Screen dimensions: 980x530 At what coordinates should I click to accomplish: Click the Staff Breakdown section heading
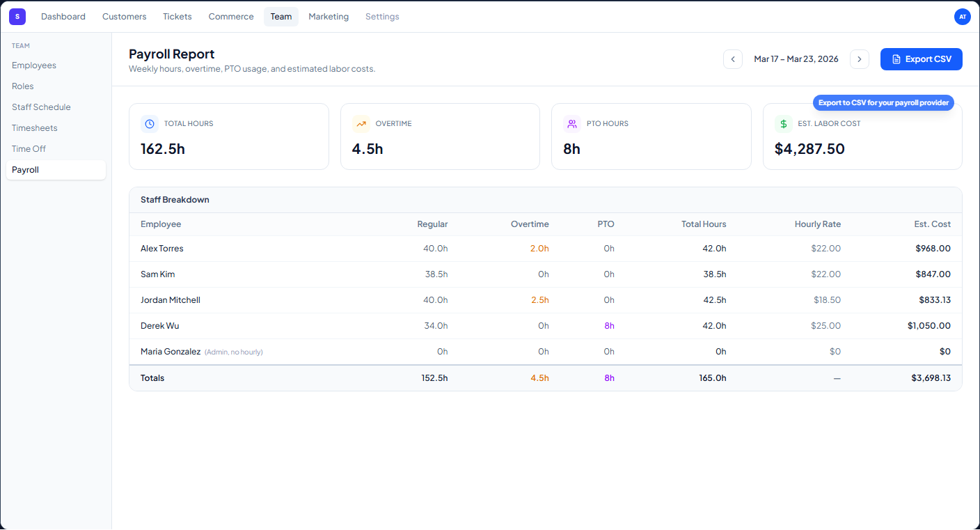175,200
